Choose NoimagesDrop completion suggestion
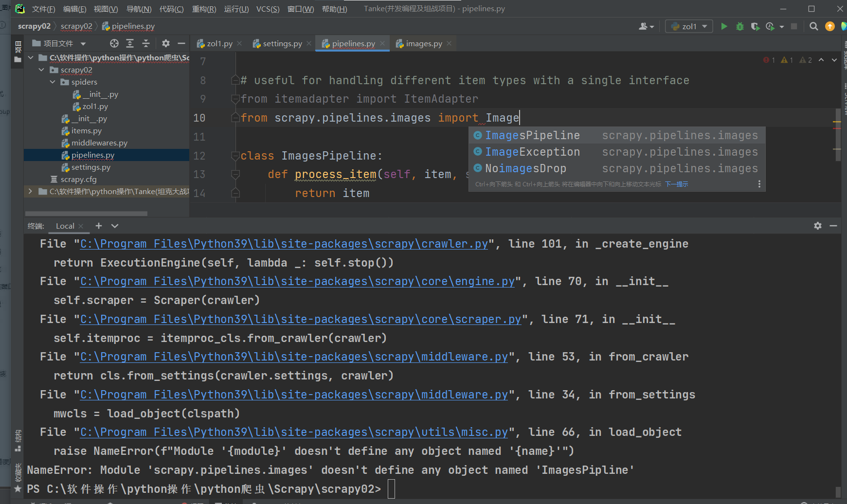 coord(616,168)
